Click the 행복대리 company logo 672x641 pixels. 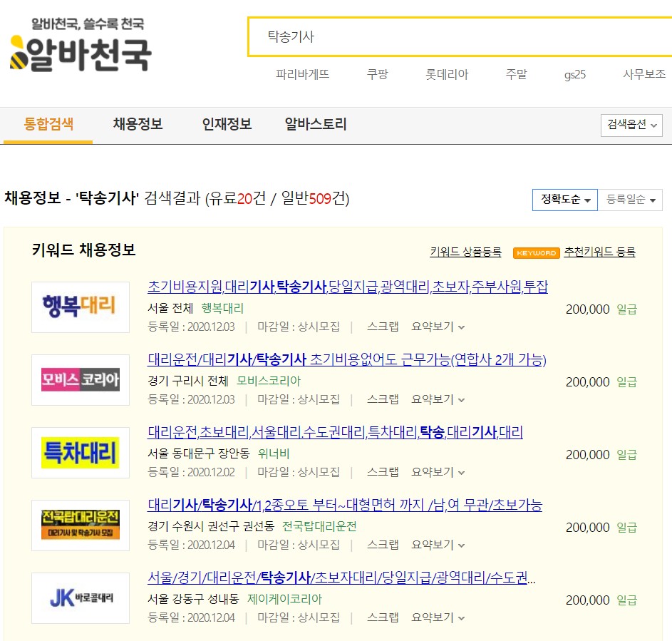pyautogui.click(x=80, y=307)
